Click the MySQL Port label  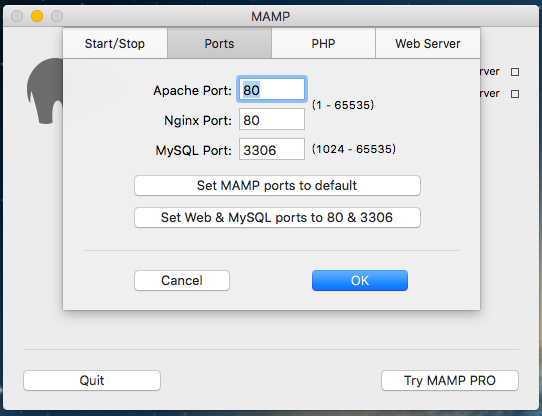(x=194, y=150)
